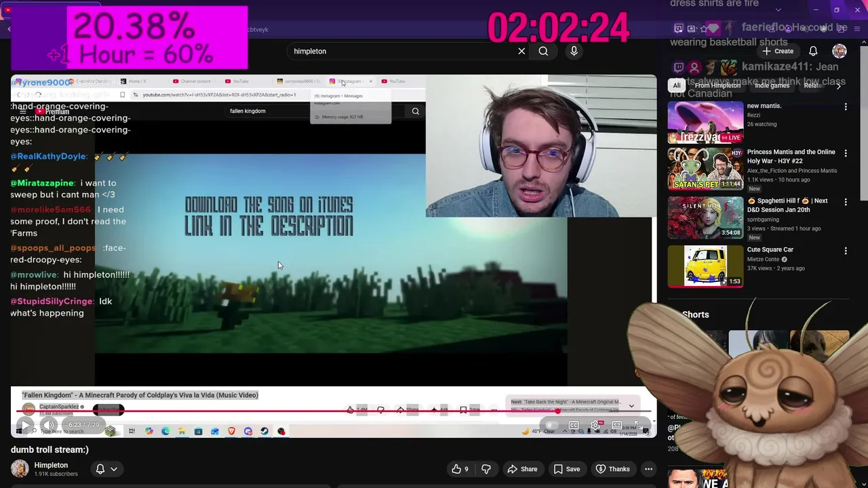868x488 pixels.
Task: Enter fullscreen mode on player
Action: point(638,426)
